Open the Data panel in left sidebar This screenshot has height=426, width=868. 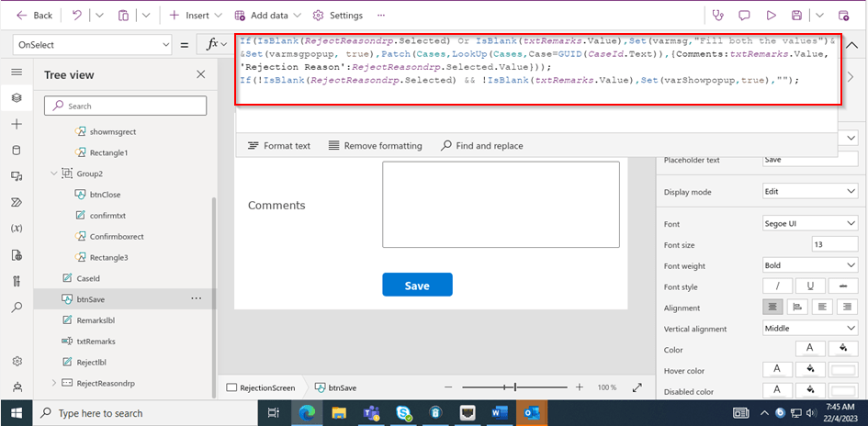(x=17, y=150)
